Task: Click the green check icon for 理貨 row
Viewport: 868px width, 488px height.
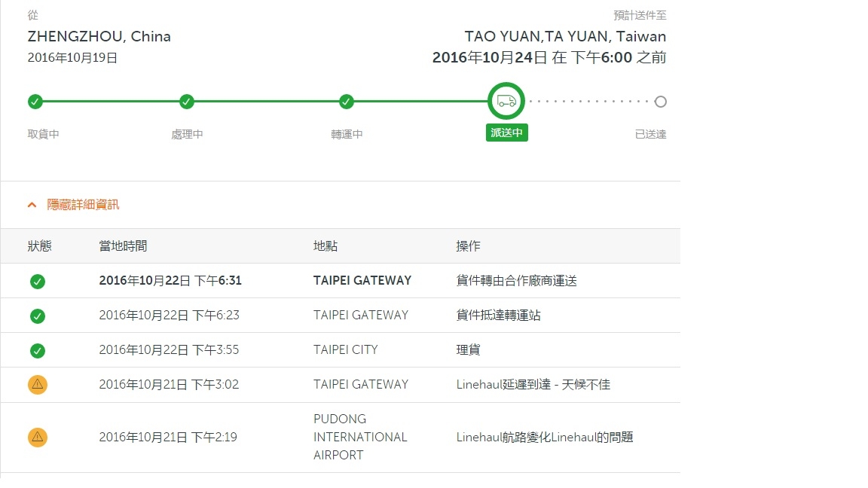Action: point(38,351)
